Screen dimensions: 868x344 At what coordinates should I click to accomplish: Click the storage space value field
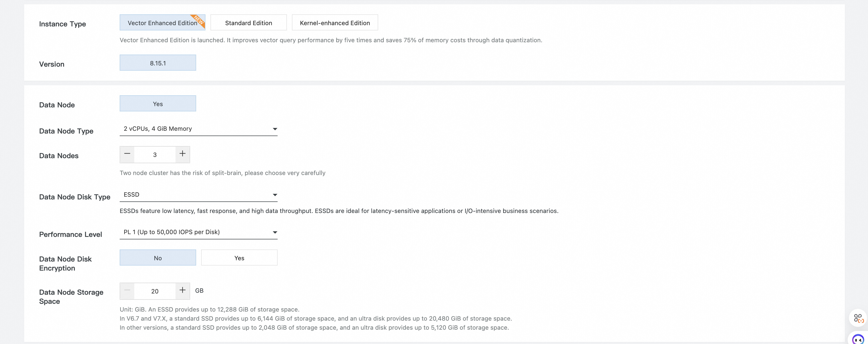(x=155, y=291)
